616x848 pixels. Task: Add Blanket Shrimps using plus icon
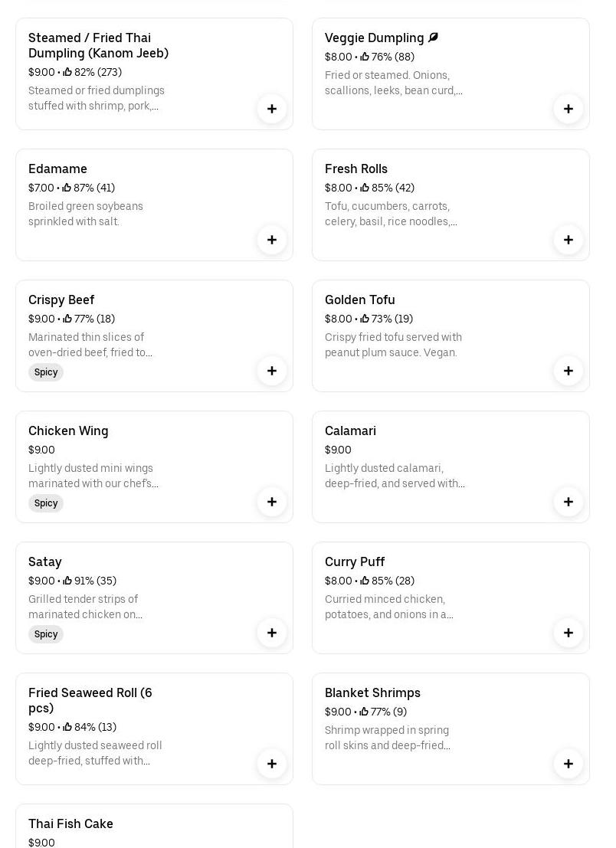[x=568, y=764]
